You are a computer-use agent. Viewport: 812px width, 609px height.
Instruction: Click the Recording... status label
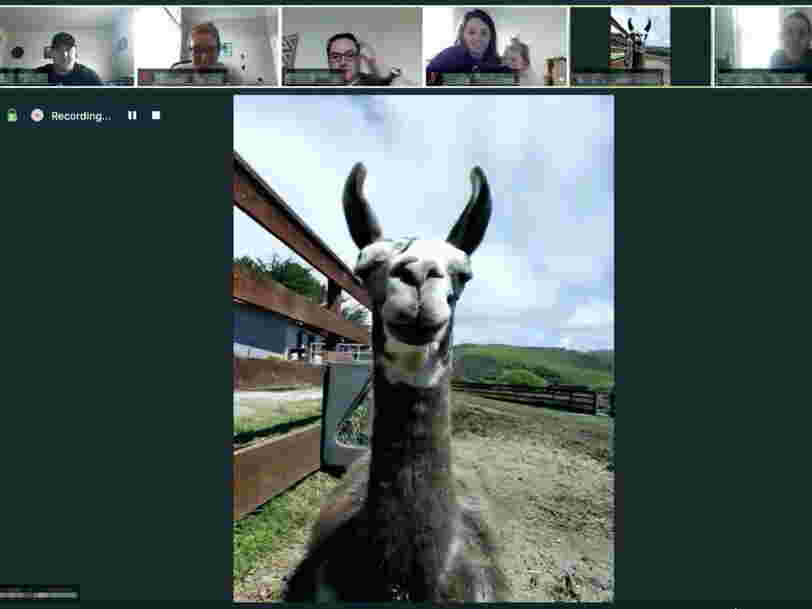click(x=81, y=116)
